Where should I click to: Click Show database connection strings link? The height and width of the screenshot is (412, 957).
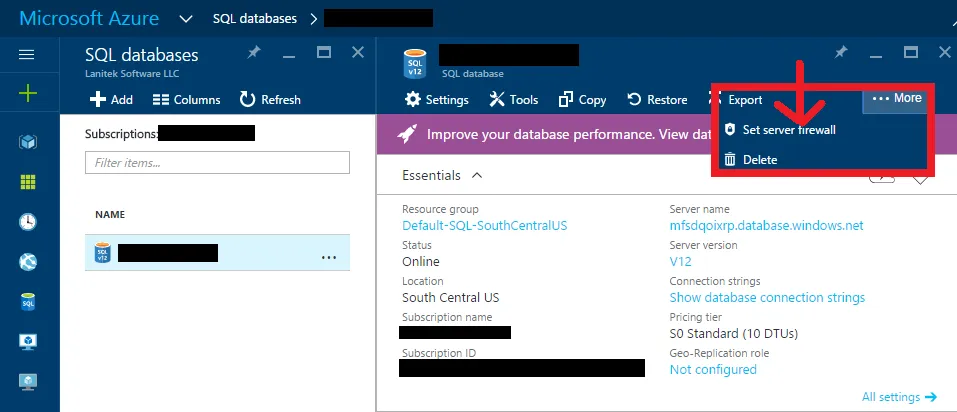[x=767, y=297]
